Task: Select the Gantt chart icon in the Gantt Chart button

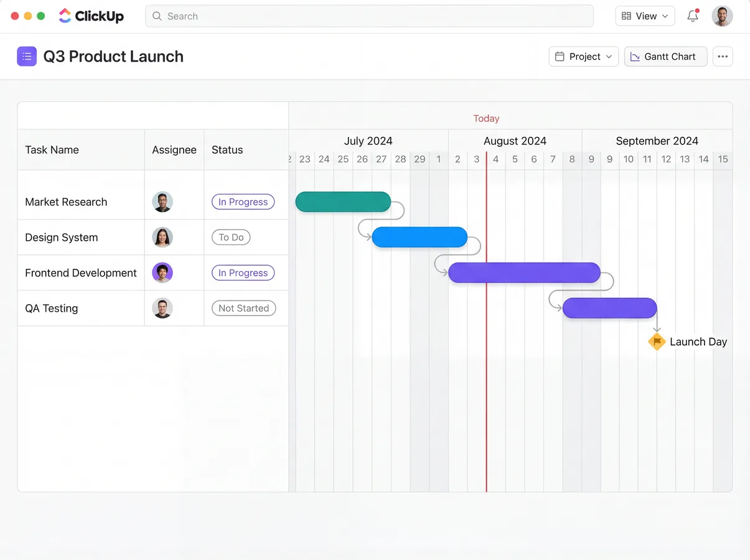Action: point(634,56)
